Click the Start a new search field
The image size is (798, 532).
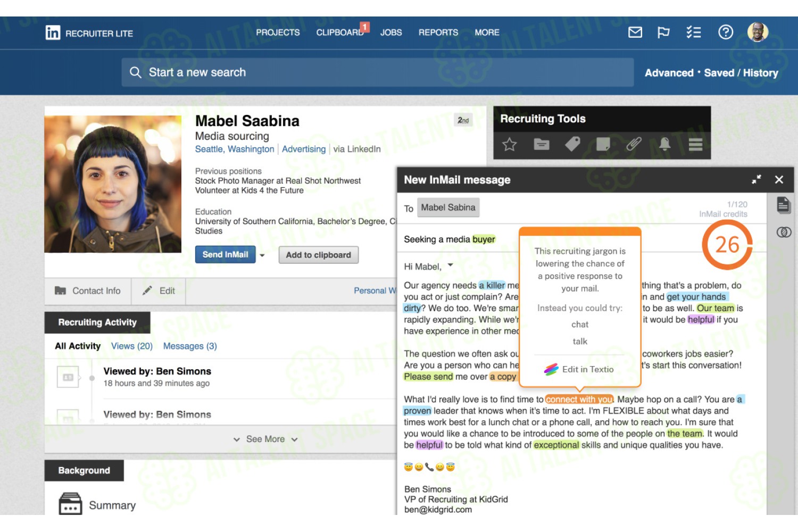(378, 72)
